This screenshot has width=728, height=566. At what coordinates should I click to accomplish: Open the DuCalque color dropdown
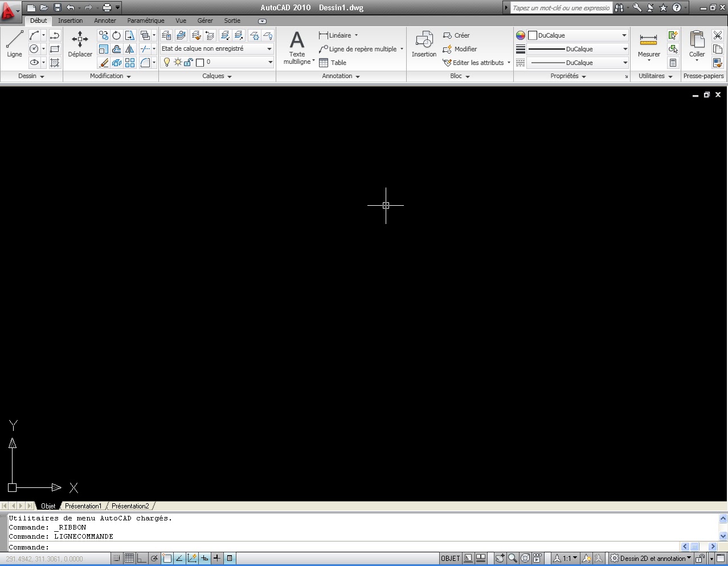tap(624, 35)
